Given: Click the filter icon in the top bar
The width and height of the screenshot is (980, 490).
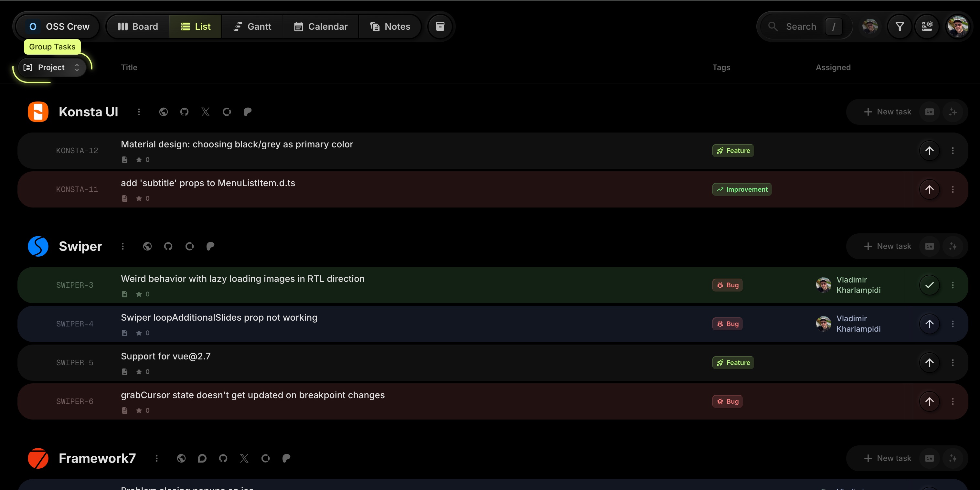Looking at the screenshot, I should (x=899, y=26).
